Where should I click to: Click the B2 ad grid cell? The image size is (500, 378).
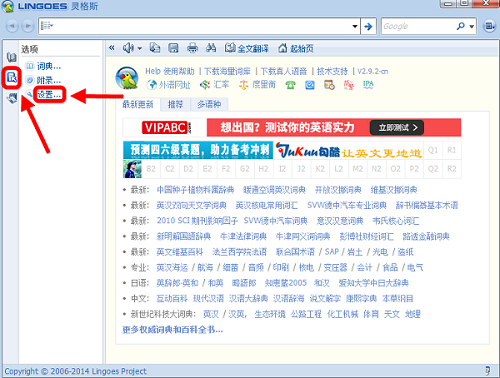(151, 169)
